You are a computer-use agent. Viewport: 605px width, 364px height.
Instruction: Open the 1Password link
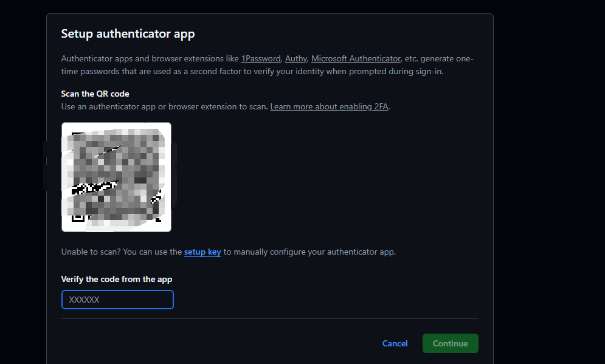(261, 58)
